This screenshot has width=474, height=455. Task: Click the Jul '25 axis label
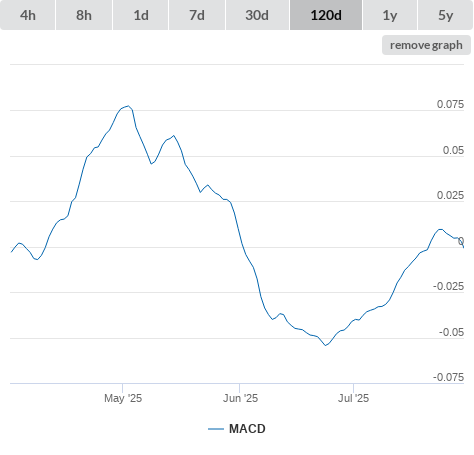[x=354, y=398]
